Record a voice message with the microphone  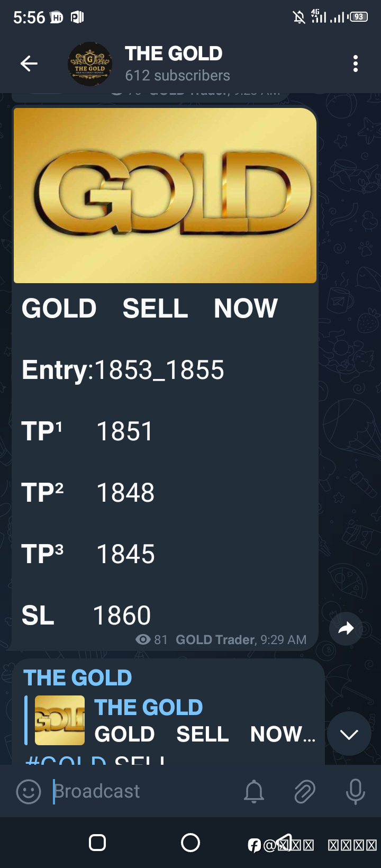pyautogui.click(x=355, y=792)
